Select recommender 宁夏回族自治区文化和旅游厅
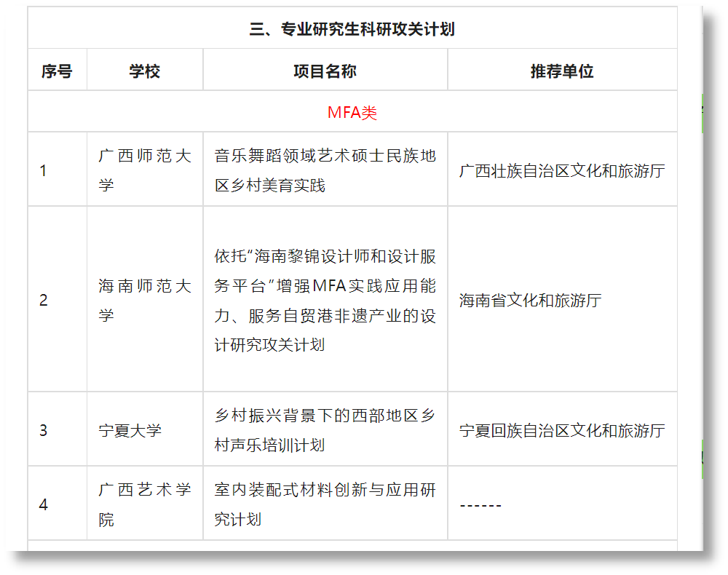The image size is (728, 575). pos(562,429)
